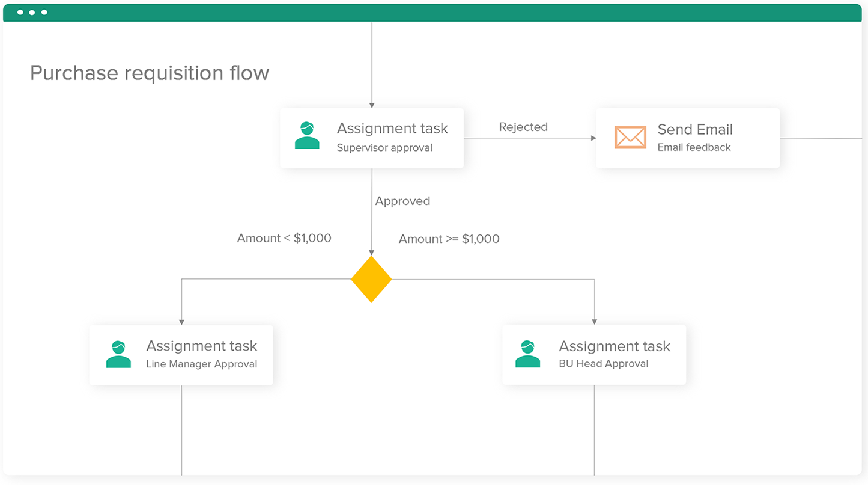868x487 pixels.
Task: Click the Purchase requisition flow title
Action: click(x=150, y=73)
